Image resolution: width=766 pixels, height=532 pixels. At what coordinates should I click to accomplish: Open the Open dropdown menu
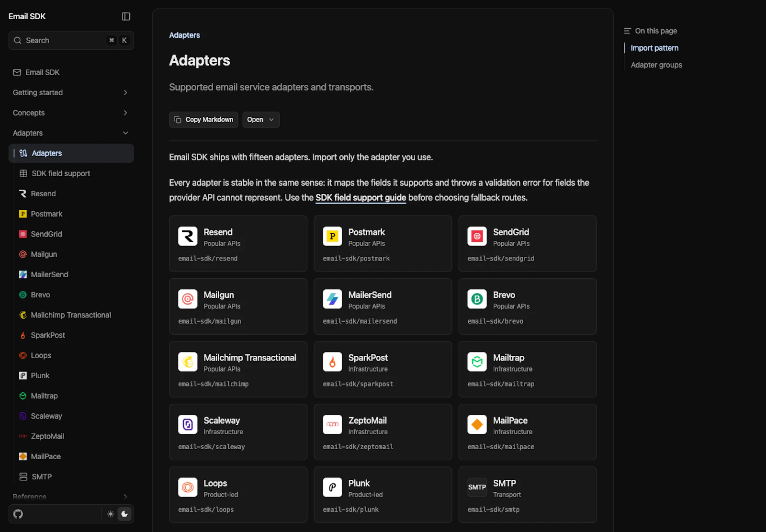pos(261,120)
